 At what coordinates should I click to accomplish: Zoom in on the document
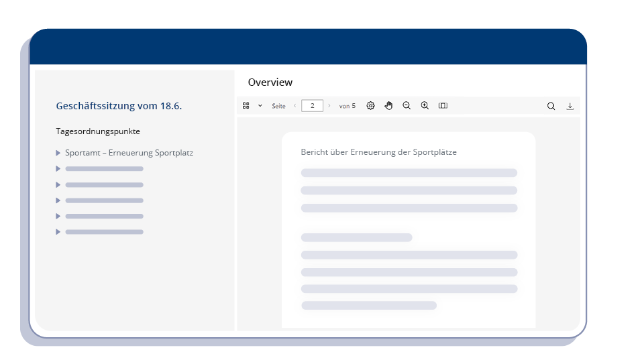point(425,106)
